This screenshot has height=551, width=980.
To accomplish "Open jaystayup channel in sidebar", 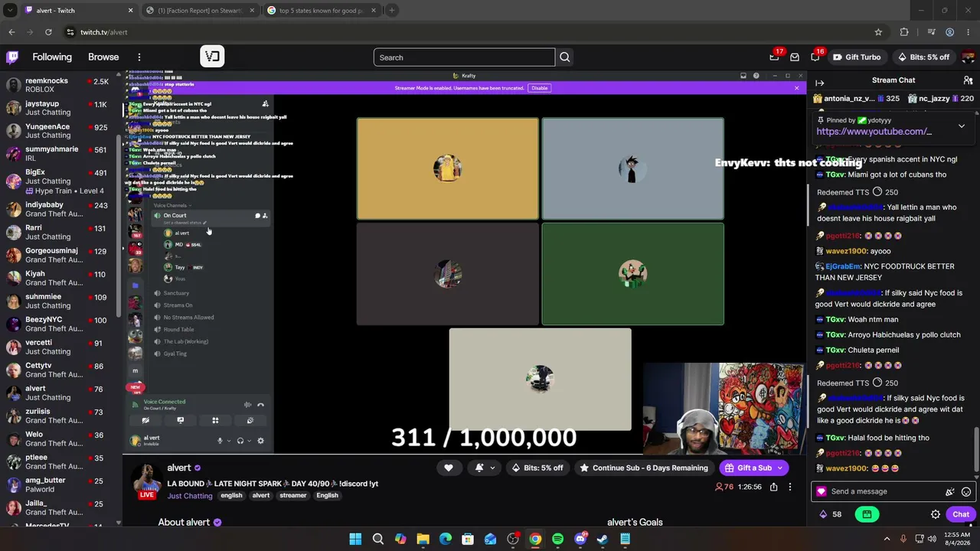I will (60, 108).
